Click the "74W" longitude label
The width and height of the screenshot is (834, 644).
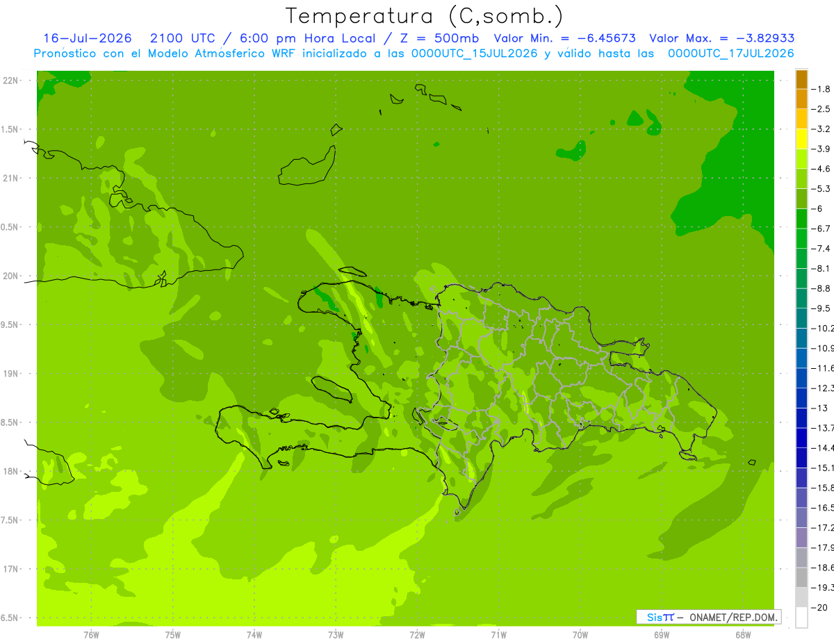(254, 635)
